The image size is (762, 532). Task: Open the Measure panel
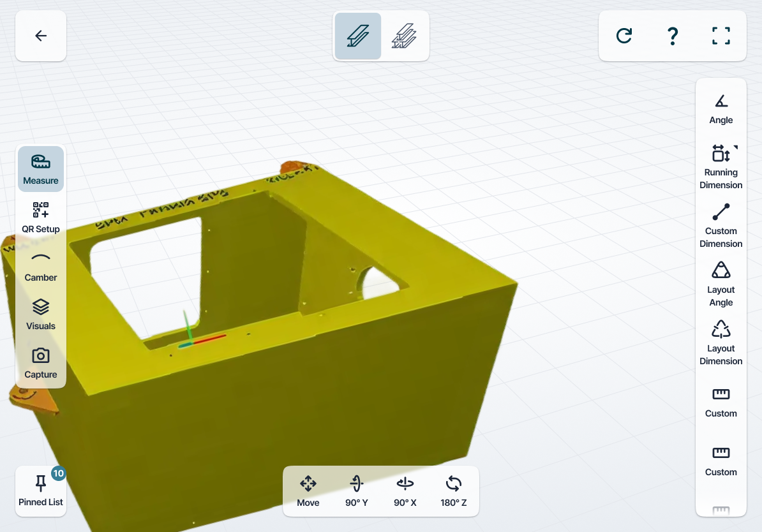point(41,169)
